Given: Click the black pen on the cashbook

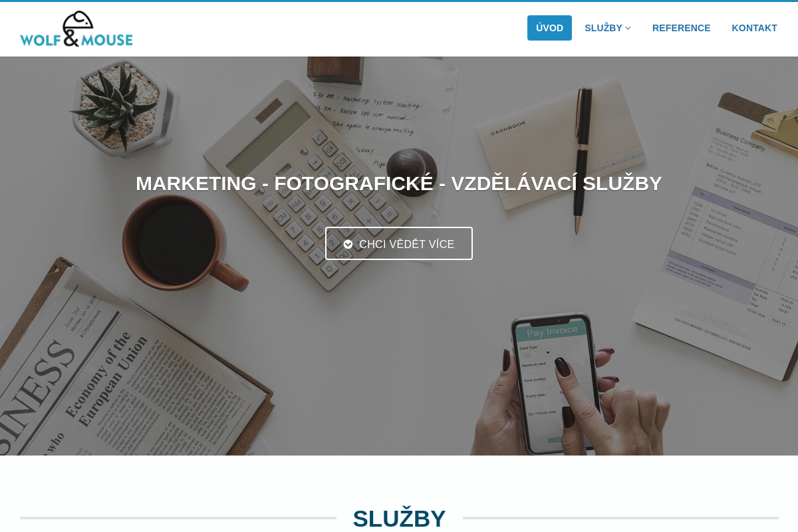Looking at the screenshot, I should 582,160.
